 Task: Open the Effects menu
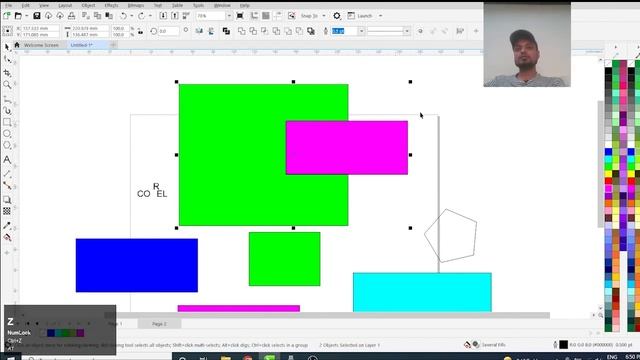111,5
